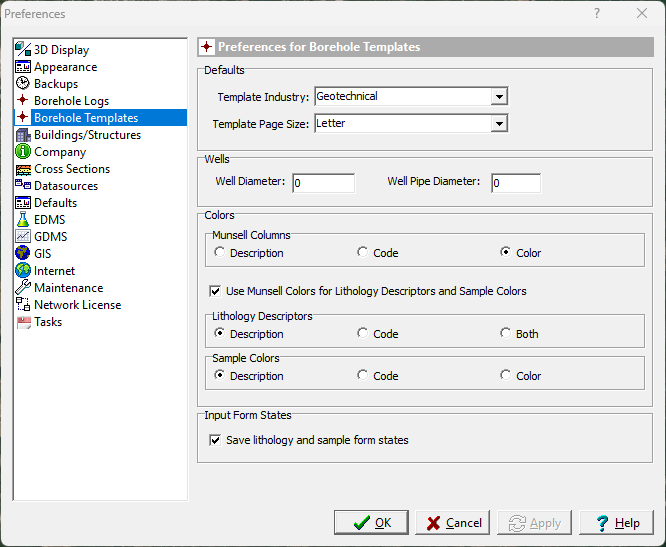666x547 pixels.
Task: Open the Template Industry dropdown
Action: 498,97
